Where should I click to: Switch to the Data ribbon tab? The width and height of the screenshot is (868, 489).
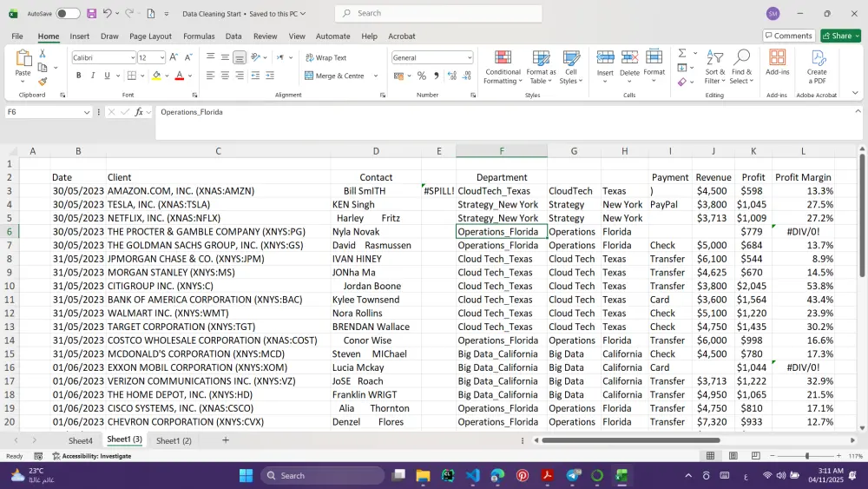click(233, 36)
